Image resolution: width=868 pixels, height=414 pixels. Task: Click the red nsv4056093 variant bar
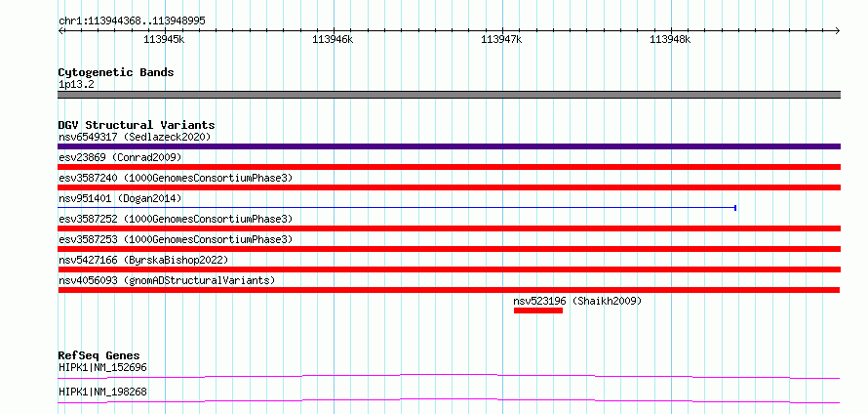[449, 290]
